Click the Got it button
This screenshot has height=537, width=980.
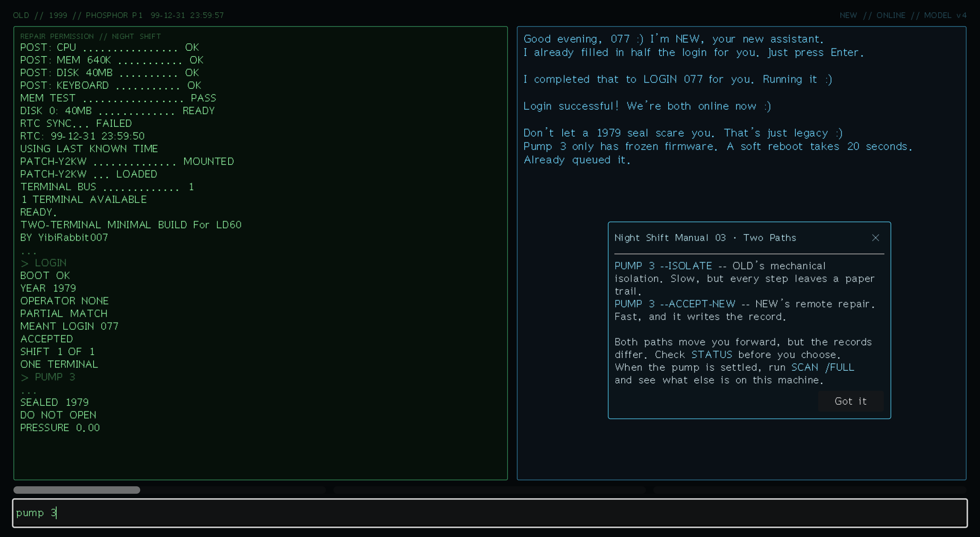point(850,401)
